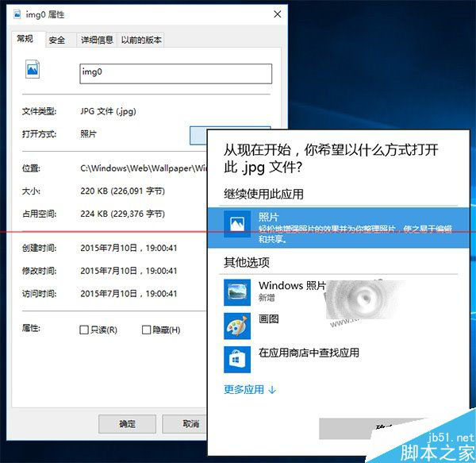Click the title bar icon of img0 属性
476x463 pixels.
17,14
